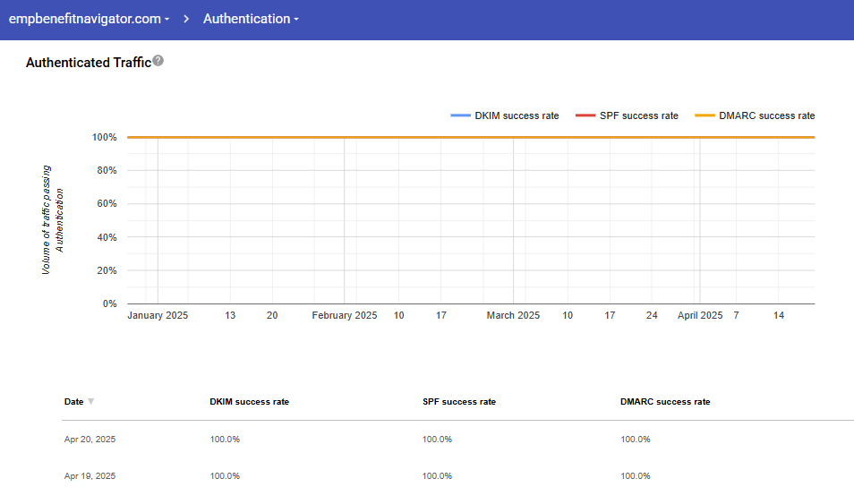Sort table by Date column header
Screen dimensions: 854x504
(73, 402)
